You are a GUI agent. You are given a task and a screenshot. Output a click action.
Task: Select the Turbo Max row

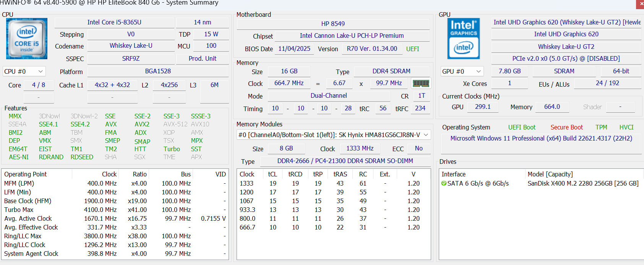coord(115,210)
